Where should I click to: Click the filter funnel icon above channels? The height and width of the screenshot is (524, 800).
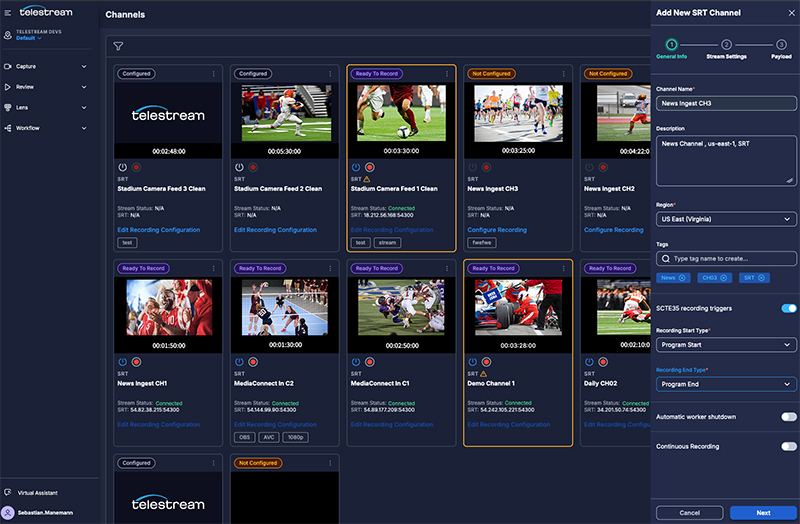118,46
